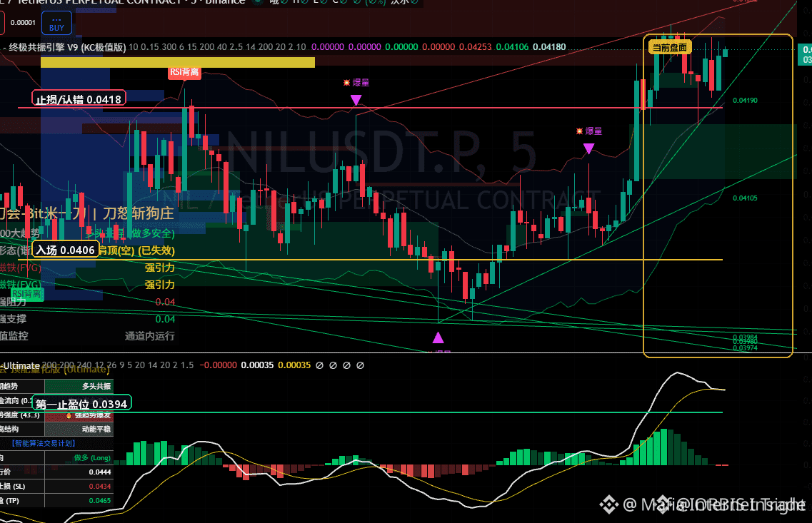Click the red -0.00000 value in lower legend
The width and height of the screenshot is (812, 523).
pos(218,365)
